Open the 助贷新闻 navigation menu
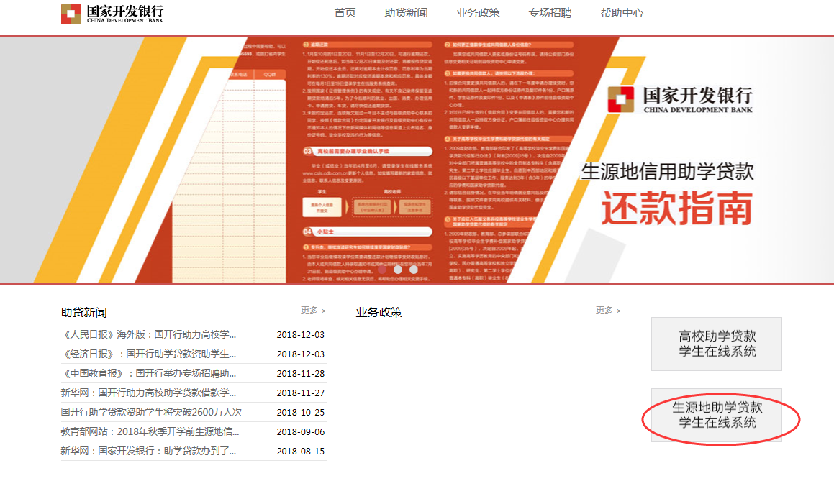Viewport: 834px width, 504px height. pyautogui.click(x=406, y=13)
